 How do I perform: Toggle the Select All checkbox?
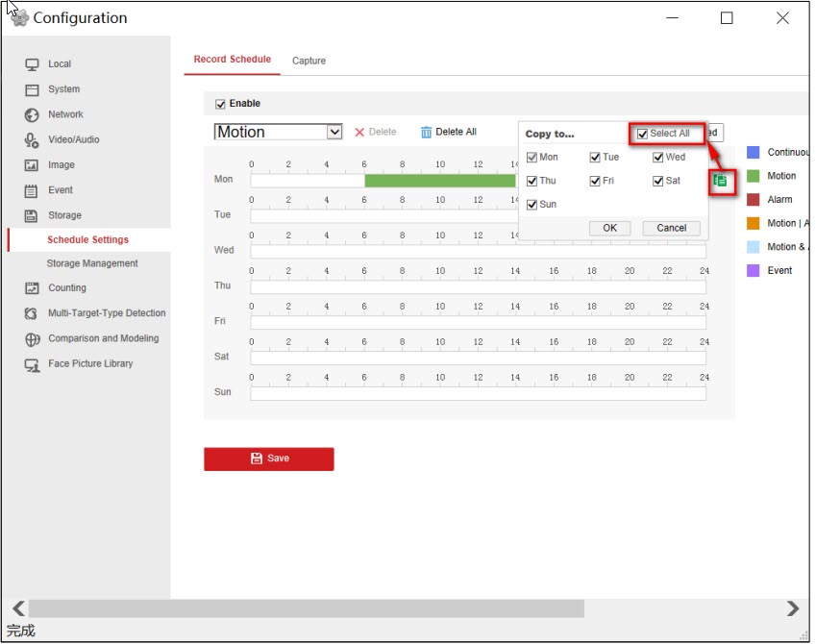coord(642,134)
